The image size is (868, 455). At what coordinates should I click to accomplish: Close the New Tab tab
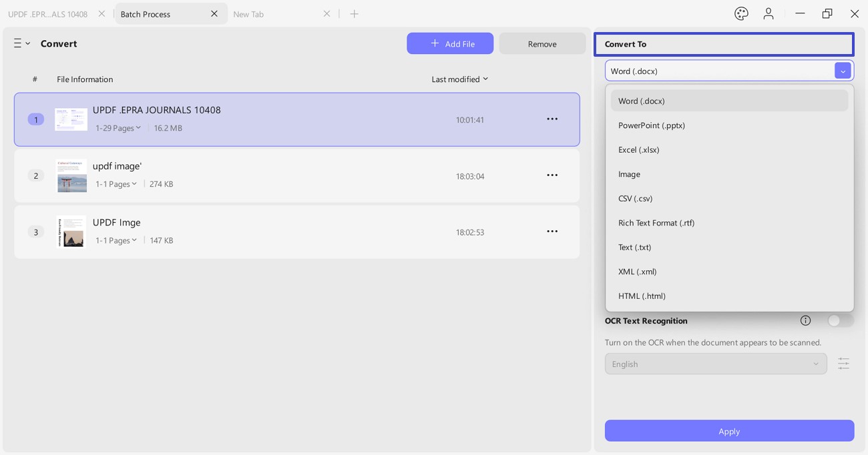pos(327,14)
